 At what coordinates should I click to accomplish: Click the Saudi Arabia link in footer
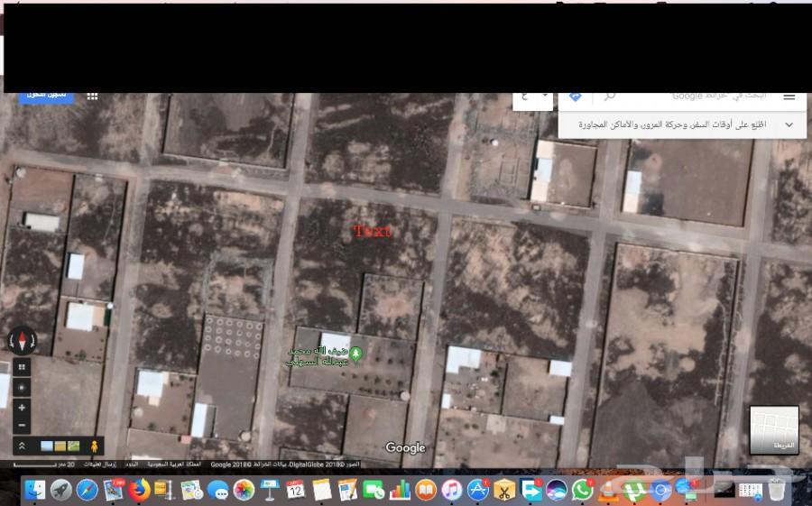[x=174, y=465]
